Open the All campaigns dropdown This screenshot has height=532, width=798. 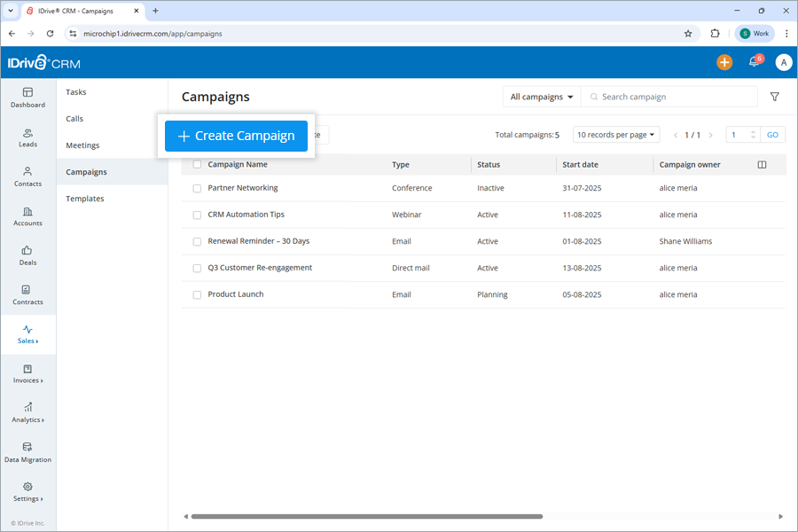pyautogui.click(x=541, y=96)
